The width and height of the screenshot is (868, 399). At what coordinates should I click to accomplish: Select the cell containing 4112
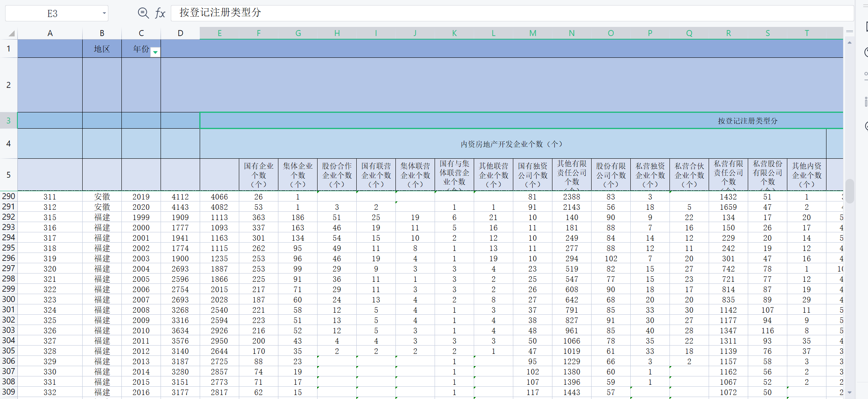click(180, 197)
